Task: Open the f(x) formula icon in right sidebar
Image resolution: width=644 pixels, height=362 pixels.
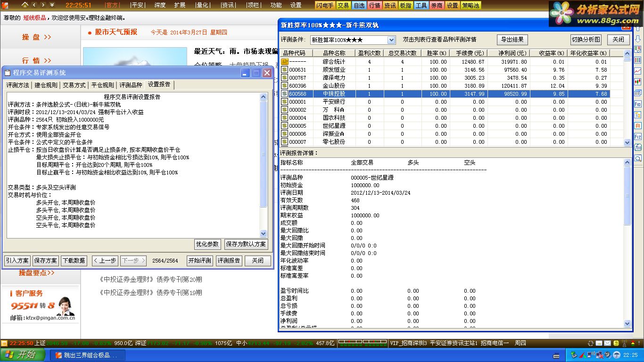Action: (x=637, y=147)
